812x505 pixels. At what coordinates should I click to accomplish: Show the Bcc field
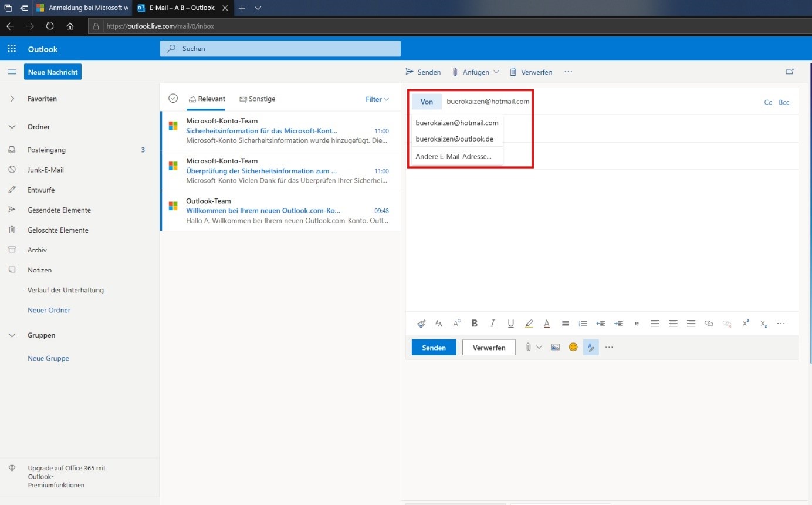(x=784, y=102)
